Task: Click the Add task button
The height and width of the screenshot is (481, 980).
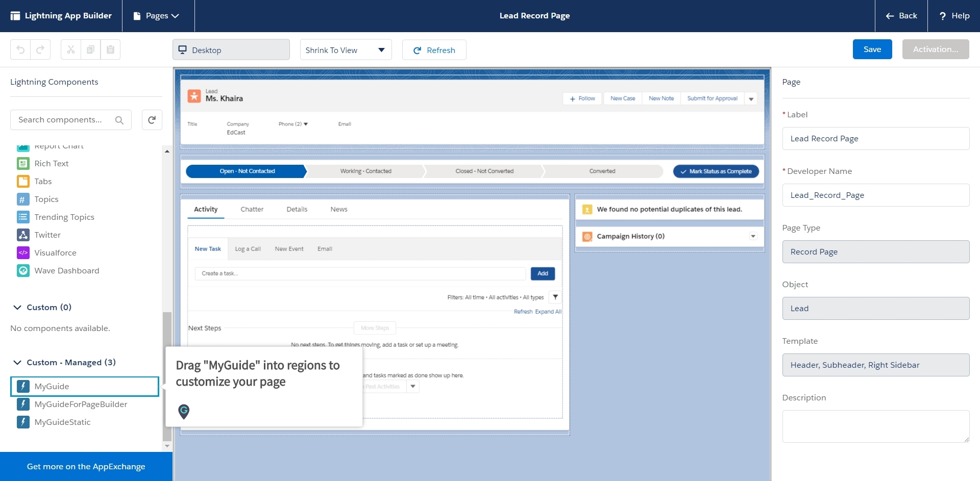Action: (543, 273)
